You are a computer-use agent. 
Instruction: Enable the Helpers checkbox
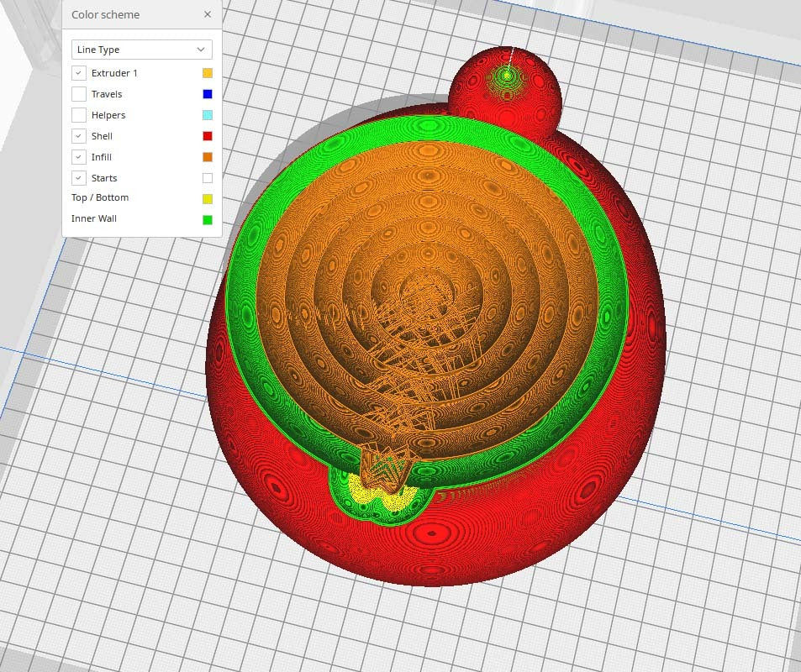click(x=79, y=115)
